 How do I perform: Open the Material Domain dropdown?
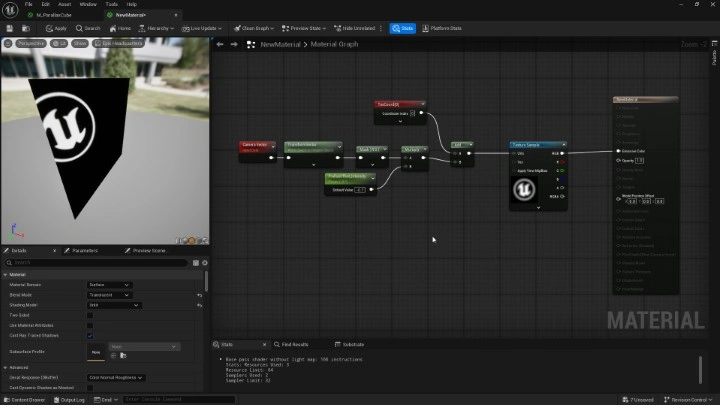(x=110, y=284)
